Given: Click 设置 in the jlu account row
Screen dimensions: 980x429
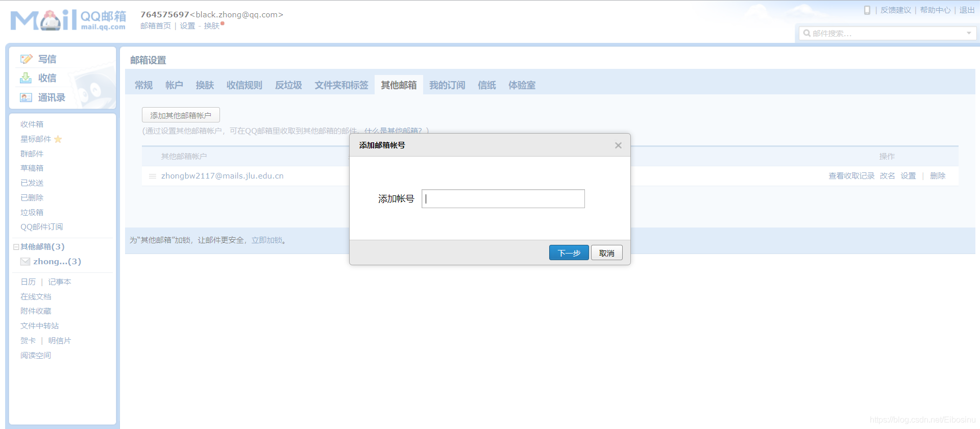Looking at the screenshot, I should [x=908, y=176].
